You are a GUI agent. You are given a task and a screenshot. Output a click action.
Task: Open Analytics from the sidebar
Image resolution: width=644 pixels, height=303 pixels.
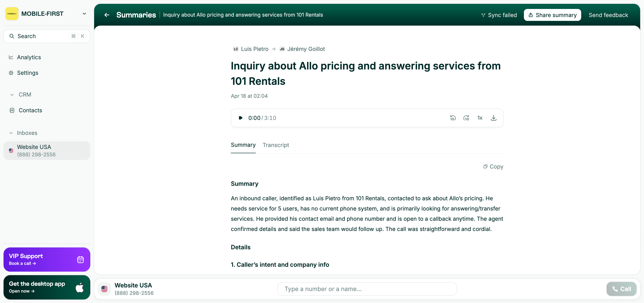pyautogui.click(x=29, y=57)
